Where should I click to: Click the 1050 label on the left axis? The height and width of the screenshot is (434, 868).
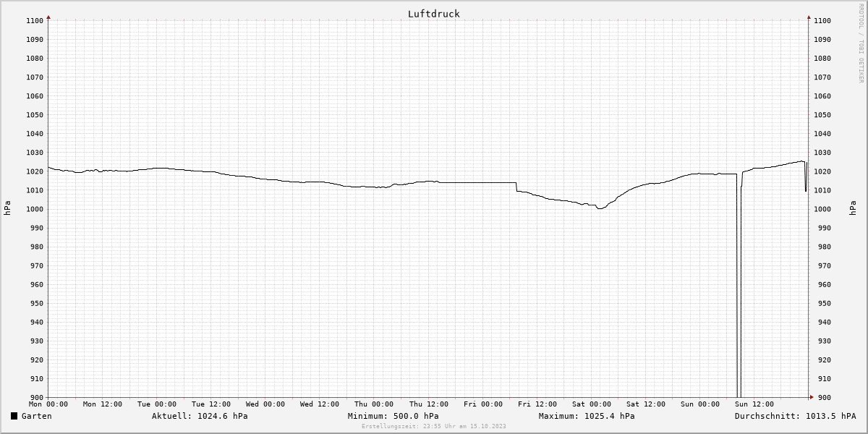point(35,115)
